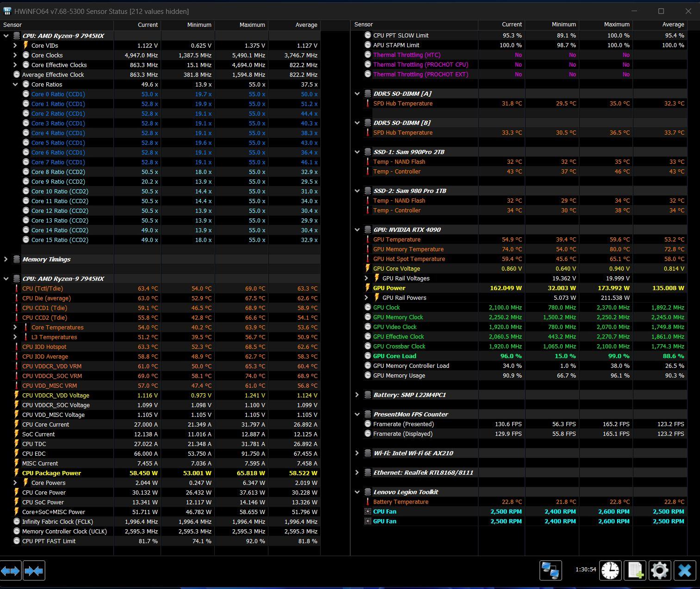The width and height of the screenshot is (700, 589).
Task: Click the logging start document icon
Action: point(635,570)
